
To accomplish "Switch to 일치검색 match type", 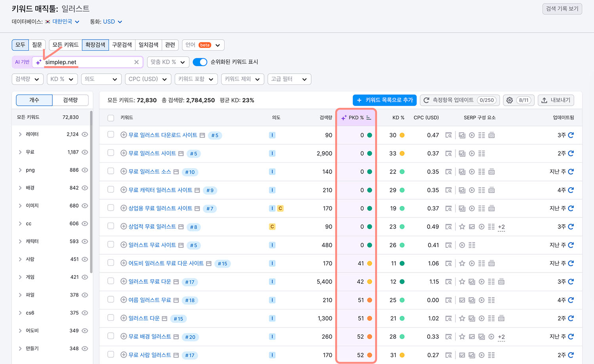I will coord(148,45).
